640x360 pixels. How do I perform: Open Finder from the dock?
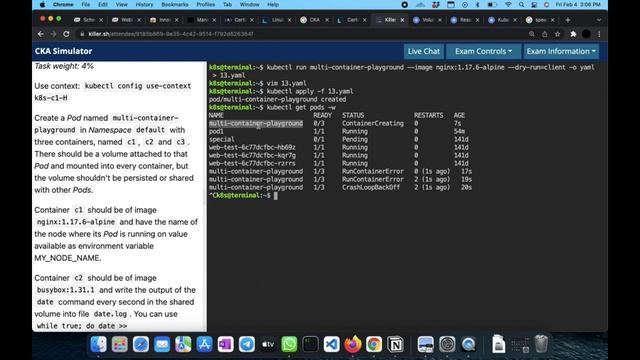(98, 344)
